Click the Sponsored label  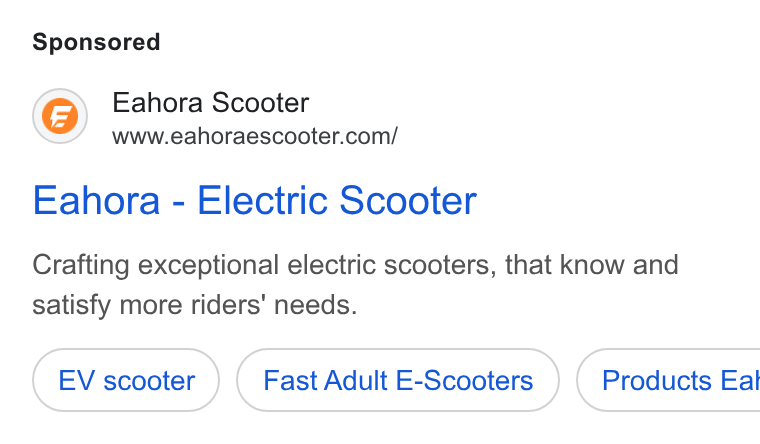pos(96,42)
